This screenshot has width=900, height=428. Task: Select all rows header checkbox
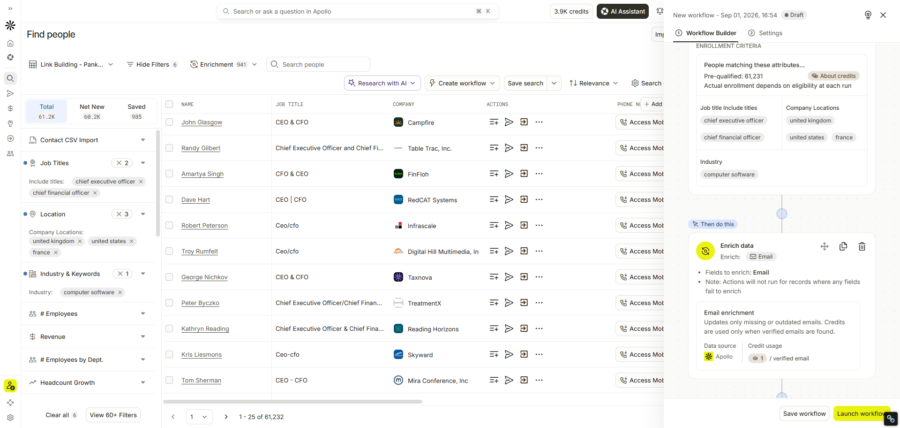169,104
